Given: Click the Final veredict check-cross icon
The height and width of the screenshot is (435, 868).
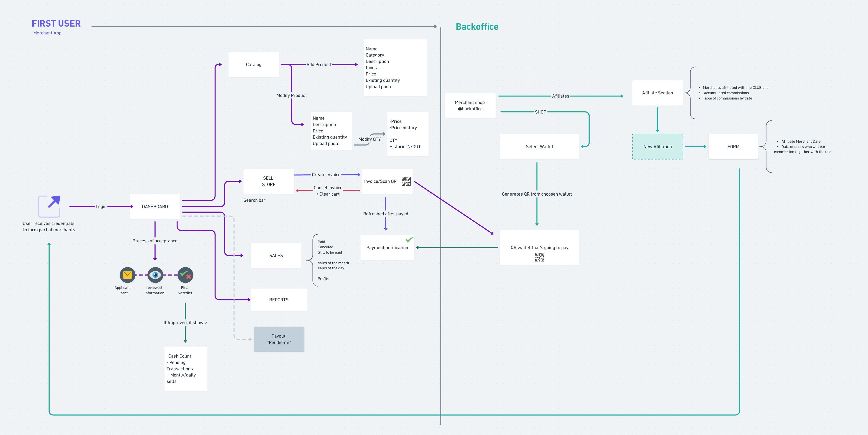Looking at the screenshot, I should pyautogui.click(x=185, y=275).
